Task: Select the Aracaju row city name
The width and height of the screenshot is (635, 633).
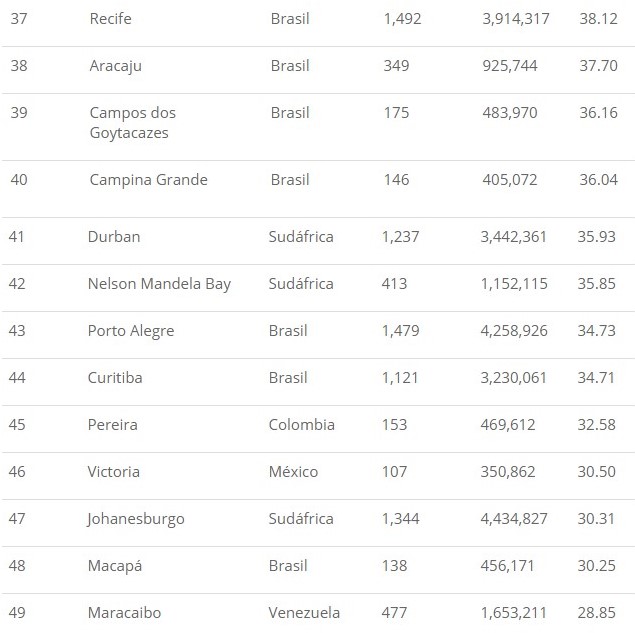Action: pyautogui.click(x=116, y=66)
